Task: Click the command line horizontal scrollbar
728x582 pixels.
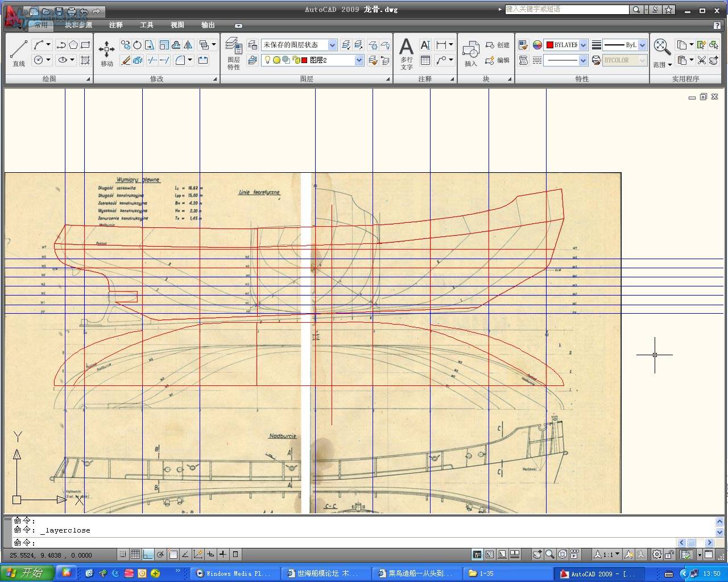Action: [695, 543]
